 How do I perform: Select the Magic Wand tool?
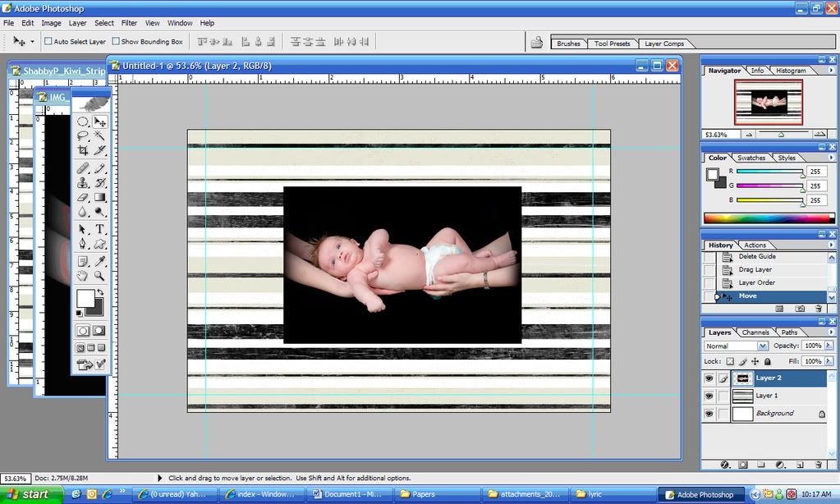tap(99, 135)
